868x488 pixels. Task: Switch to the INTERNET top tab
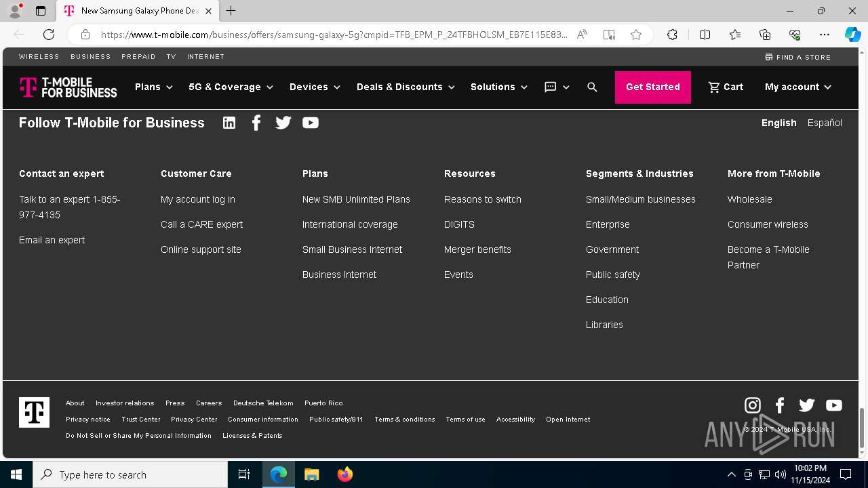click(205, 57)
